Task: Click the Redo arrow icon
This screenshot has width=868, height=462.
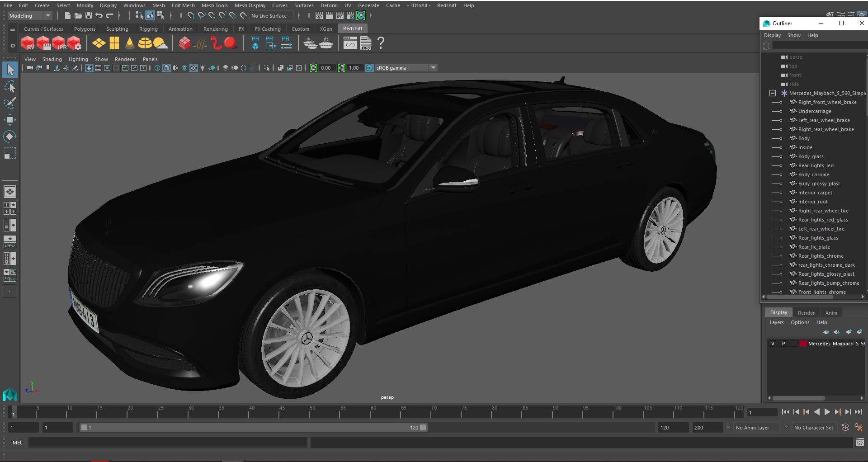Action: (109, 16)
